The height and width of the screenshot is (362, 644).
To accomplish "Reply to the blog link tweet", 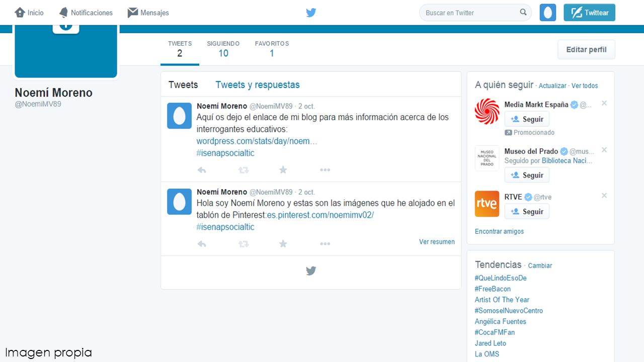I will pyautogui.click(x=202, y=170).
